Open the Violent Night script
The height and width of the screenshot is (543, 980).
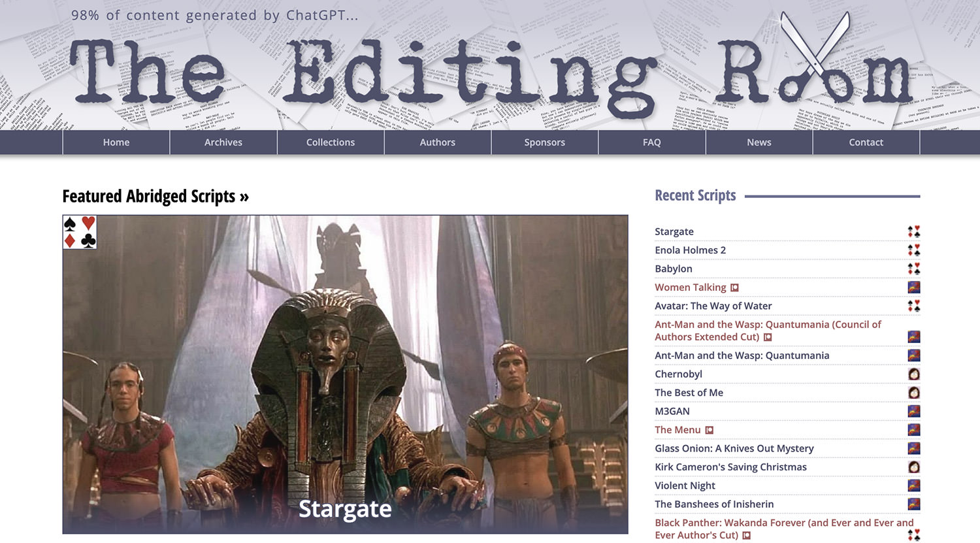tap(685, 485)
